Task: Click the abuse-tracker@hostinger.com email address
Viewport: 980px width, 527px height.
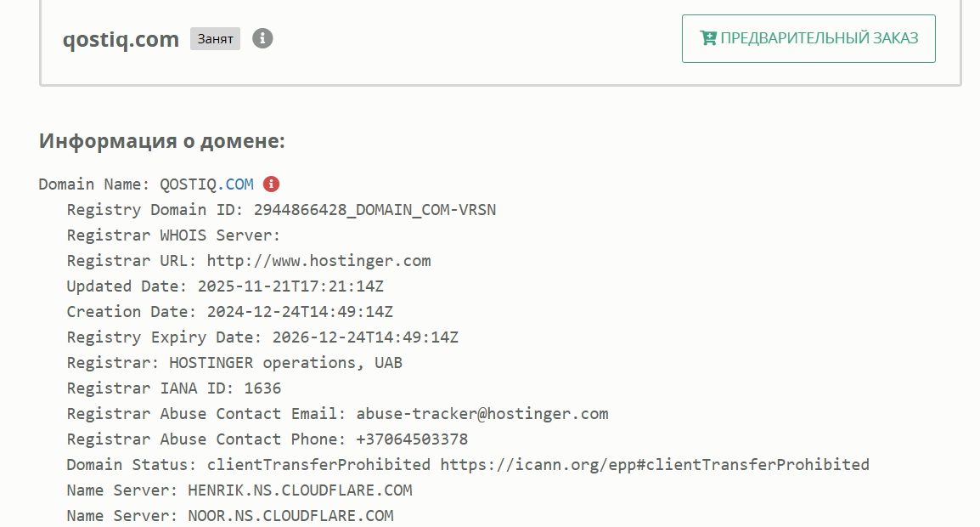Action: click(x=482, y=414)
